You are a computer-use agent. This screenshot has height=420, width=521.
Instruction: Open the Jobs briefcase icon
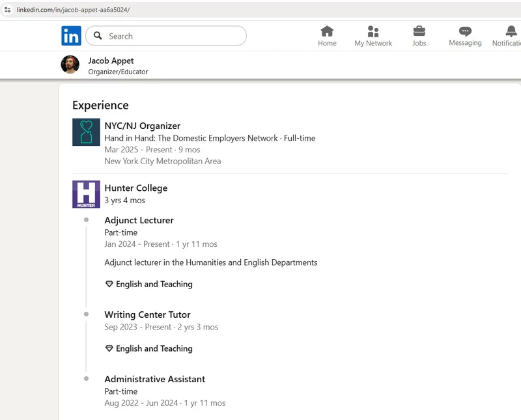tap(419, 31)
